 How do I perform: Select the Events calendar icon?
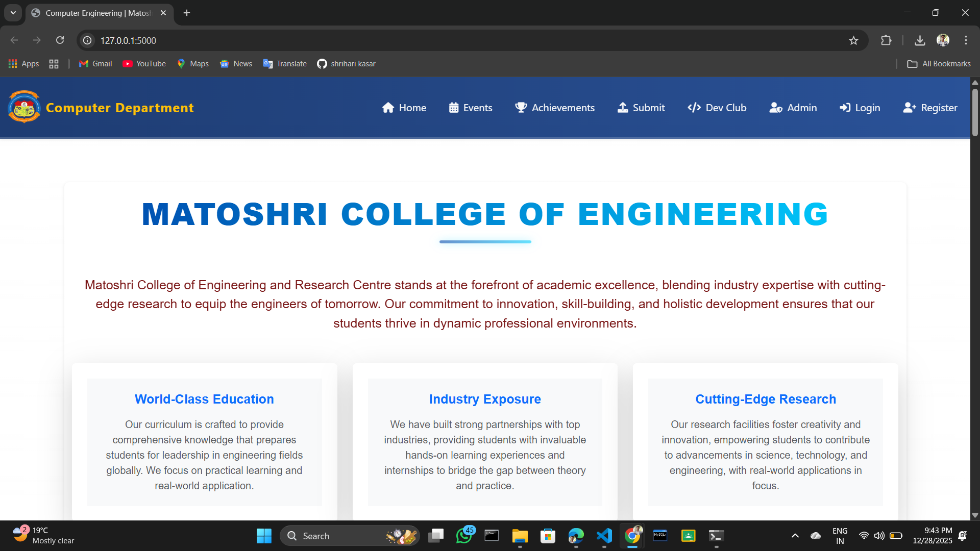454,108
